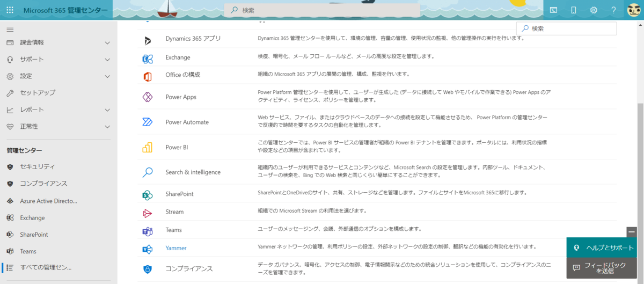Image resolution: width=644 pixels, height=284 pixels.
Task: Open the app launcher waffle icon
Action: tap(10, 10)
